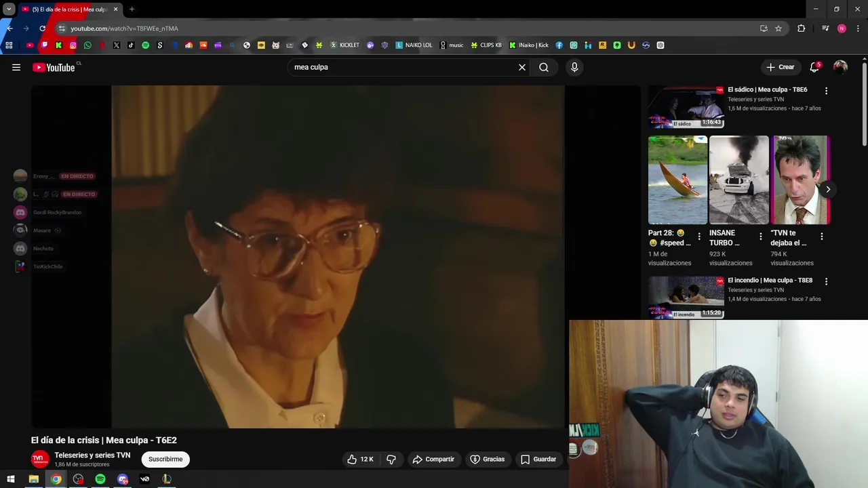Open Spotify from the taskbar

pos(100,479)
